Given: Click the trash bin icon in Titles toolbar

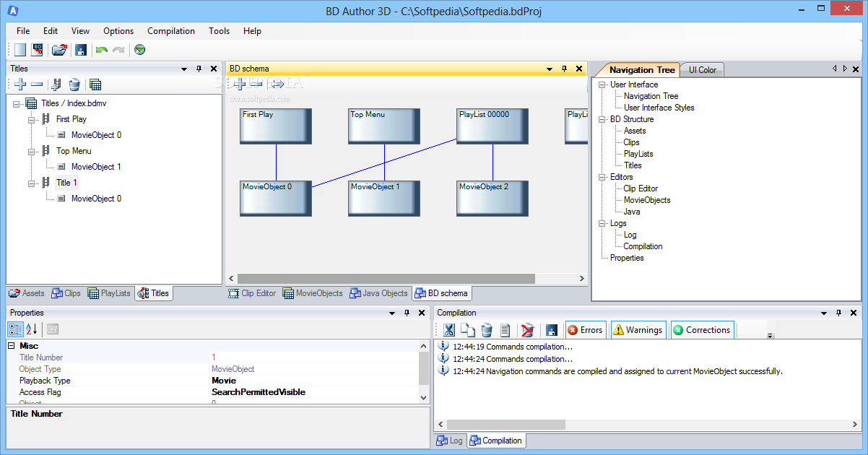Looking at the screenshot, I should 74,84.
